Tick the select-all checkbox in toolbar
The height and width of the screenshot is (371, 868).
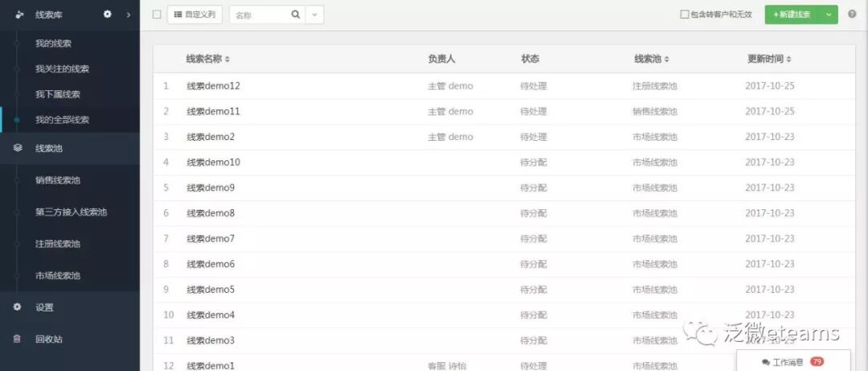[157, 15]
